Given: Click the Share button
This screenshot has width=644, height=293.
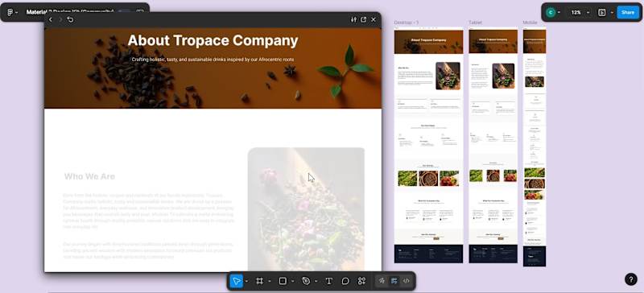Looking at the screenshot, I should (628, 12).
